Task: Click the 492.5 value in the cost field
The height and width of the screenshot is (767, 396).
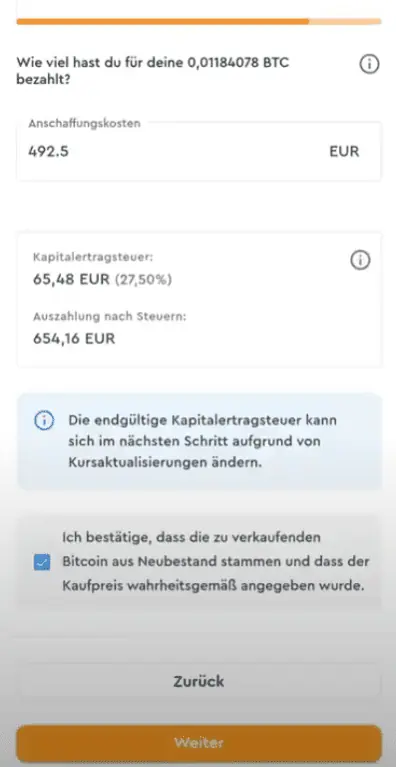Action: (x=48, y=152)
